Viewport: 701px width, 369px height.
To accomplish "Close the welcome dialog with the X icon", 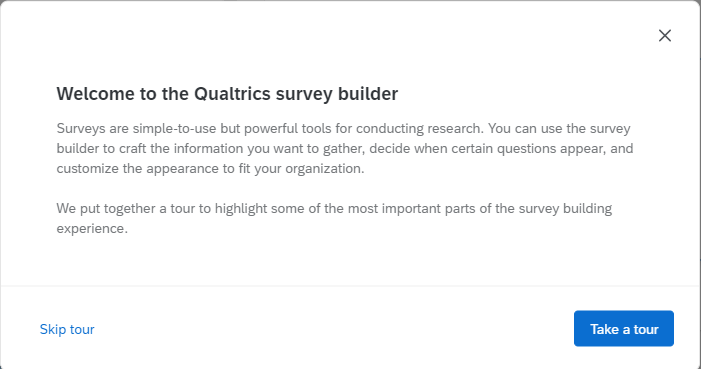I will click(665, 36).
